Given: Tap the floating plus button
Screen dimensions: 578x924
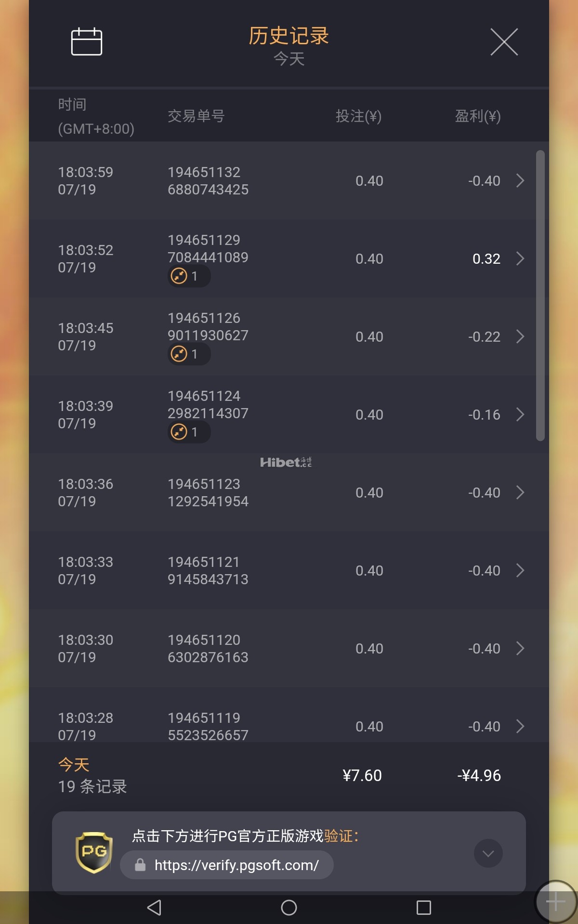Looking at the screenshot, I should (556, 902).
